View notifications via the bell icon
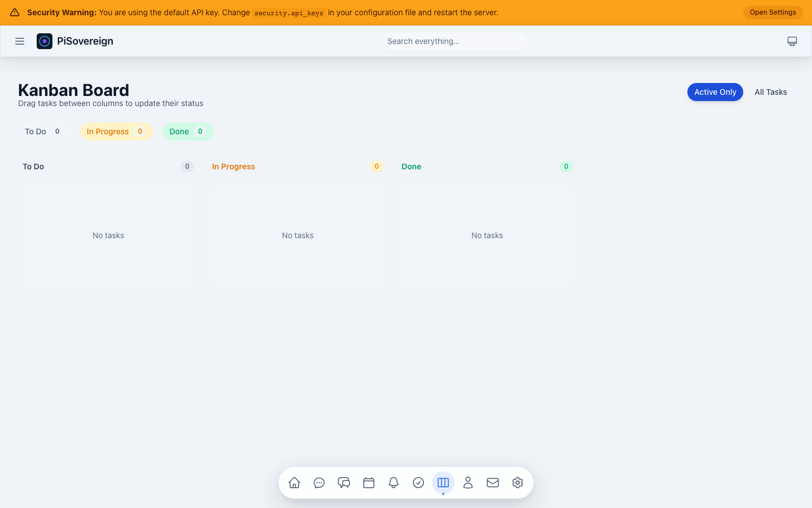The width and height of the screenshot is (812, 508). [x=394, y=483]
